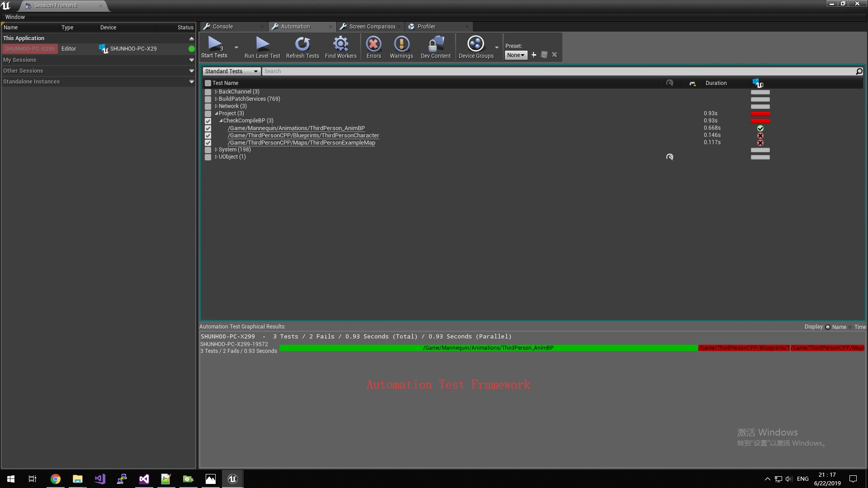Uncheck the ThirdPerson_AnimBP test checkbox
Screen dimensions: 868x488
tap(208, 128)
